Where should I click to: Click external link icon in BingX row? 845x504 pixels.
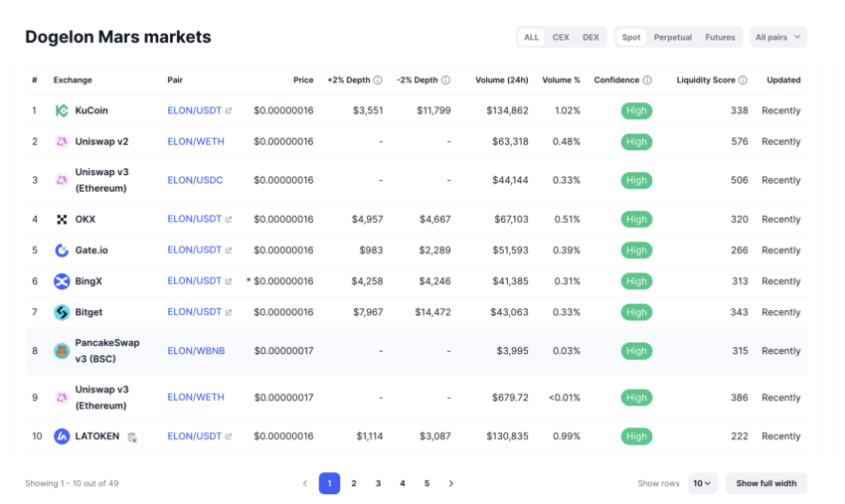229,281
